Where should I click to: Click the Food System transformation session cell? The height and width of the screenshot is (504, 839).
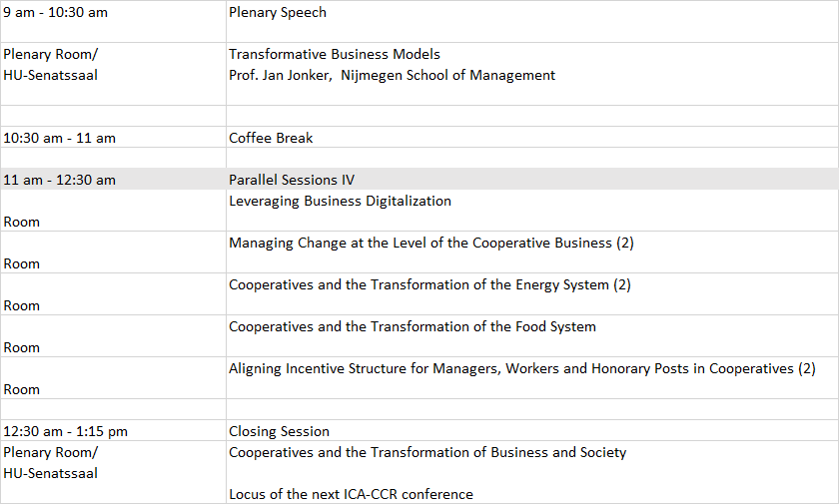tap(412, 327)
